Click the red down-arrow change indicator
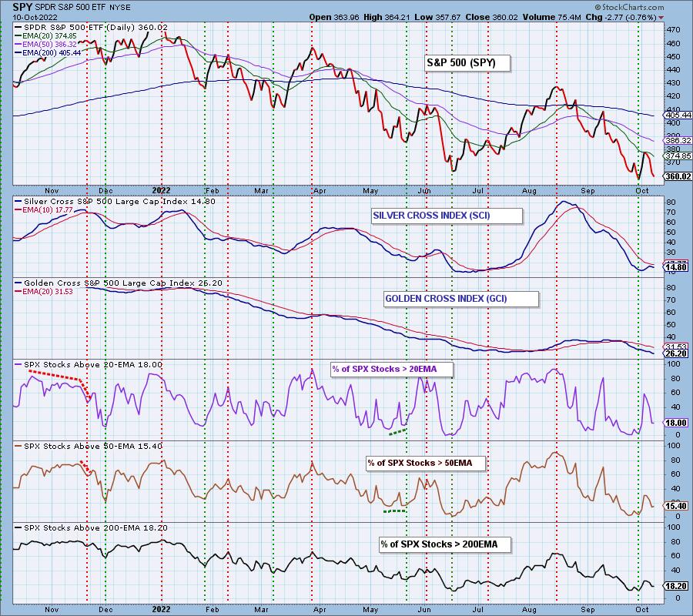This screenshot has height=616, width=693. 661,18
